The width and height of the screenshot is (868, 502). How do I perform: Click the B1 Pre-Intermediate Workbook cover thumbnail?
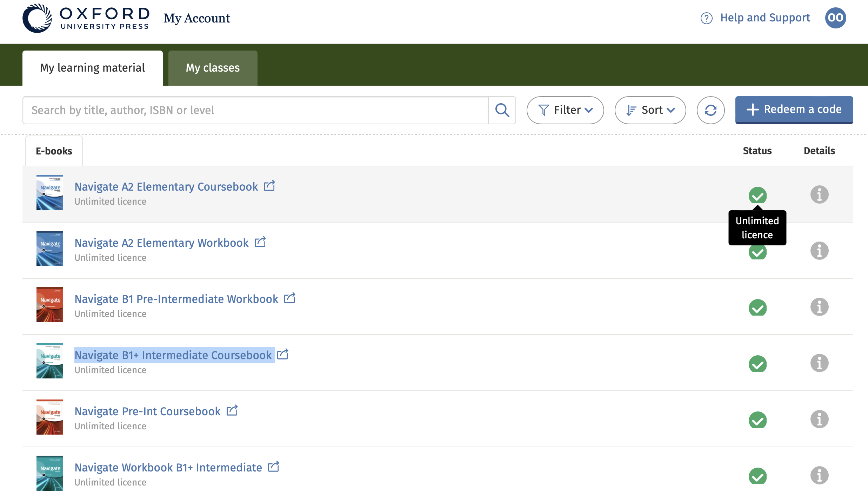pos(50,305)
